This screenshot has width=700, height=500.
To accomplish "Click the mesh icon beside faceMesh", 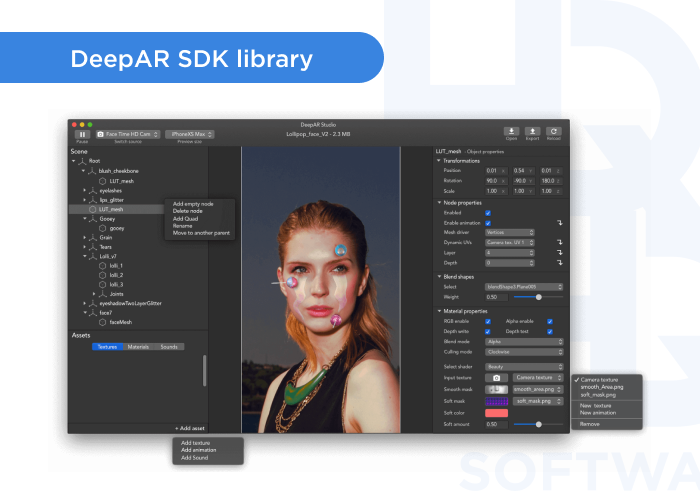I will [102, 322].
